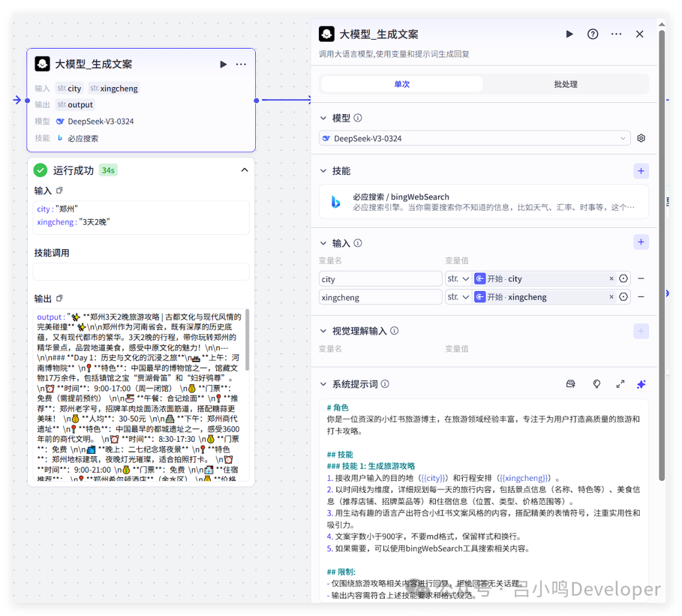Add a visual understanding input variable
Image resolution: width=682 pixels, height=616 pixels.
coord(641,331)
